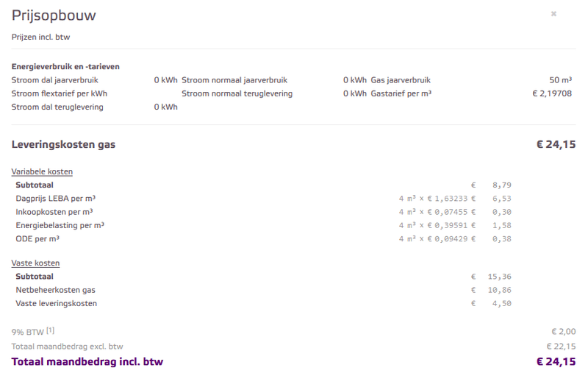Image resolution: width=588 pixels, height=376 pixels.
Task: Click the Vaste leveringskosten label
Action: (57, 303)
